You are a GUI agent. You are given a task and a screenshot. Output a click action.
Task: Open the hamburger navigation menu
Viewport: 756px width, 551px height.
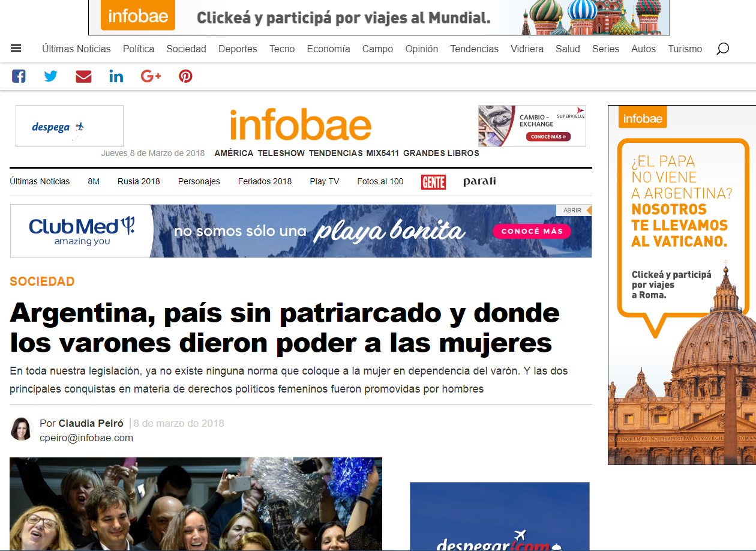point(16,49)
